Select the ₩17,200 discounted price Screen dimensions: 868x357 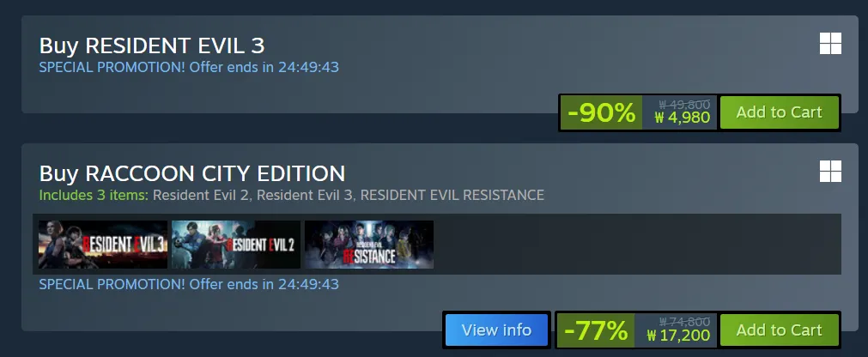678,336
